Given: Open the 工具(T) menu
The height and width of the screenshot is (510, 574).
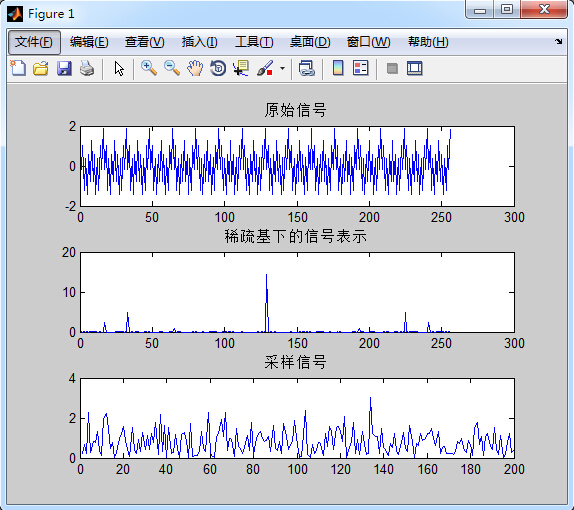Looking at the screenshot, I should point(254,42).
